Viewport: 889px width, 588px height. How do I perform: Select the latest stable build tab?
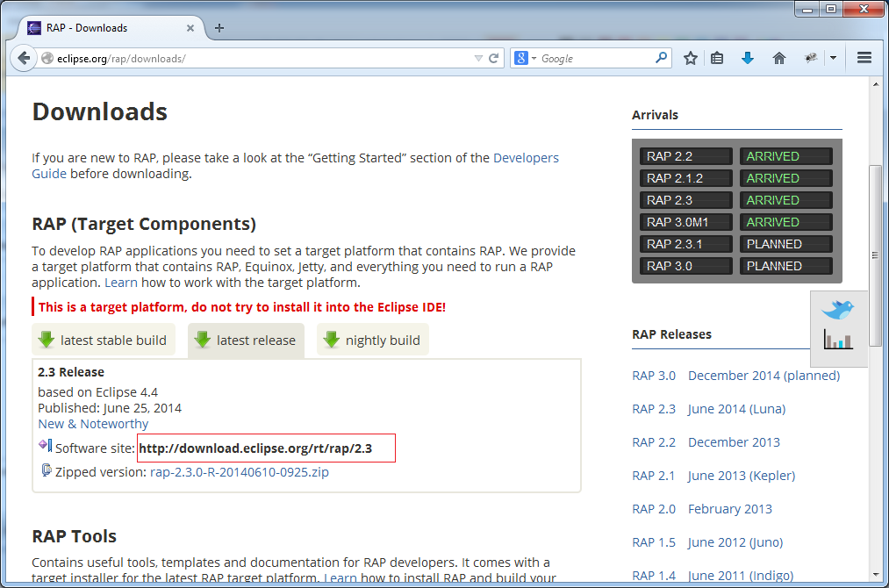coord(104,340)
